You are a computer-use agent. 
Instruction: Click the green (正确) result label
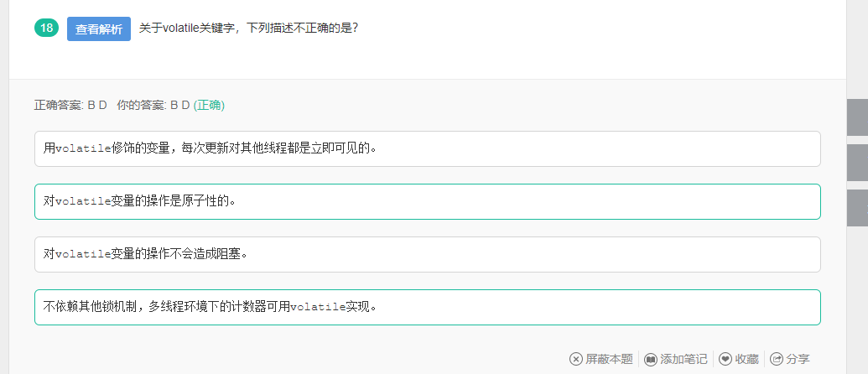(x=209, y=106)
